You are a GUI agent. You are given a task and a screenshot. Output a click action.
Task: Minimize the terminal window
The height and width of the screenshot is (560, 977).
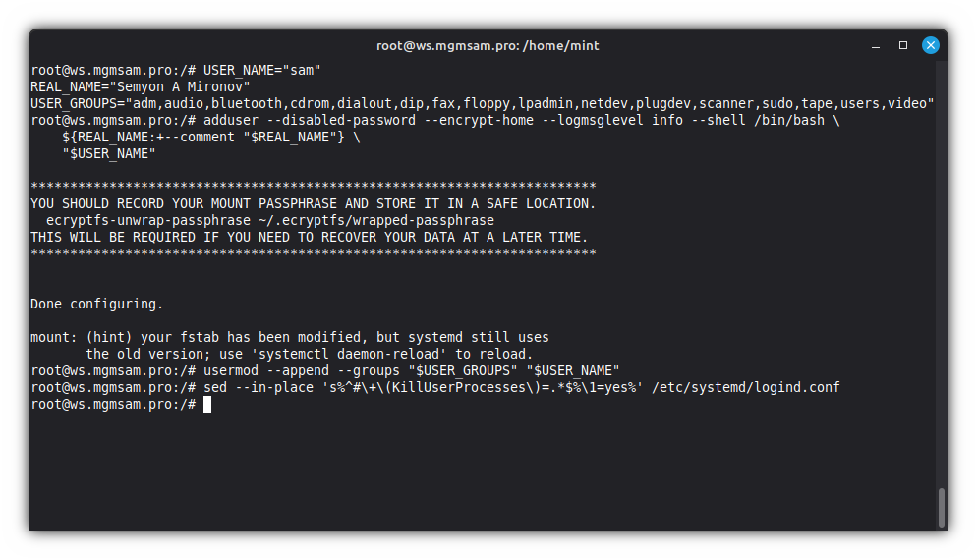click(876, 45)
